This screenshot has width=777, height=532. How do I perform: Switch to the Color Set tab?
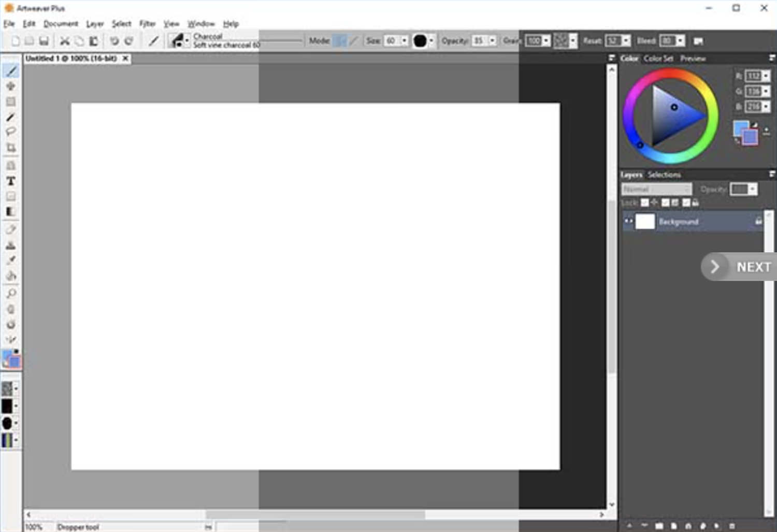coord(658,59)
